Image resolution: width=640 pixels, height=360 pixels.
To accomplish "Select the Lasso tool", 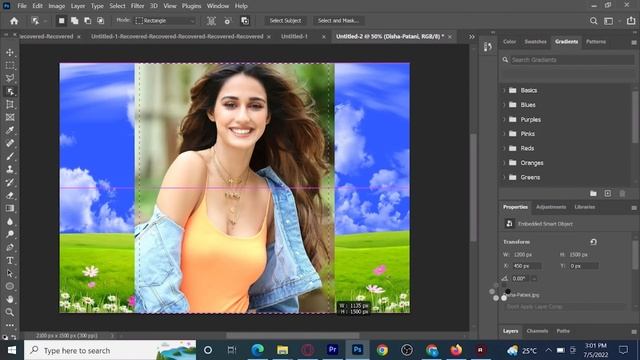I will pyautogui.click(x=10, y=78).
